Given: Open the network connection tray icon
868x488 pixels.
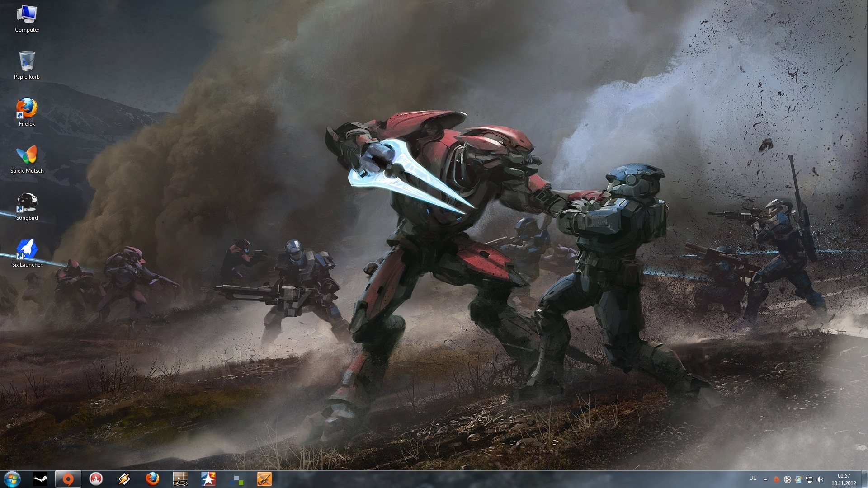Looking at the screenshot, I should [809, 479].
